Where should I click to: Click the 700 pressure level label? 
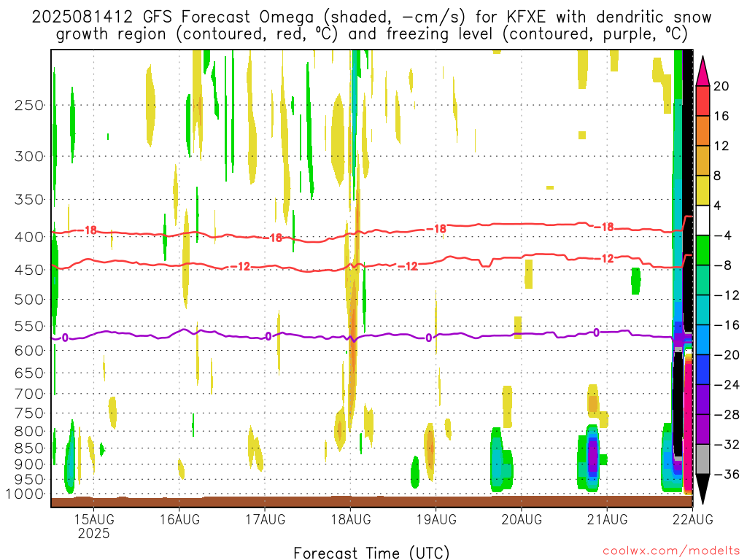(x=29, y=394)
